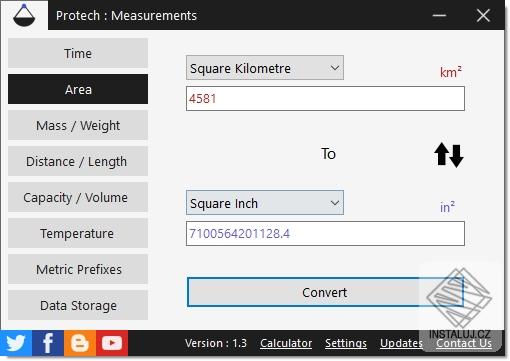Close the Protech Measurements window
This screenshot has width=510, height=361.
[x=483, y=15]
